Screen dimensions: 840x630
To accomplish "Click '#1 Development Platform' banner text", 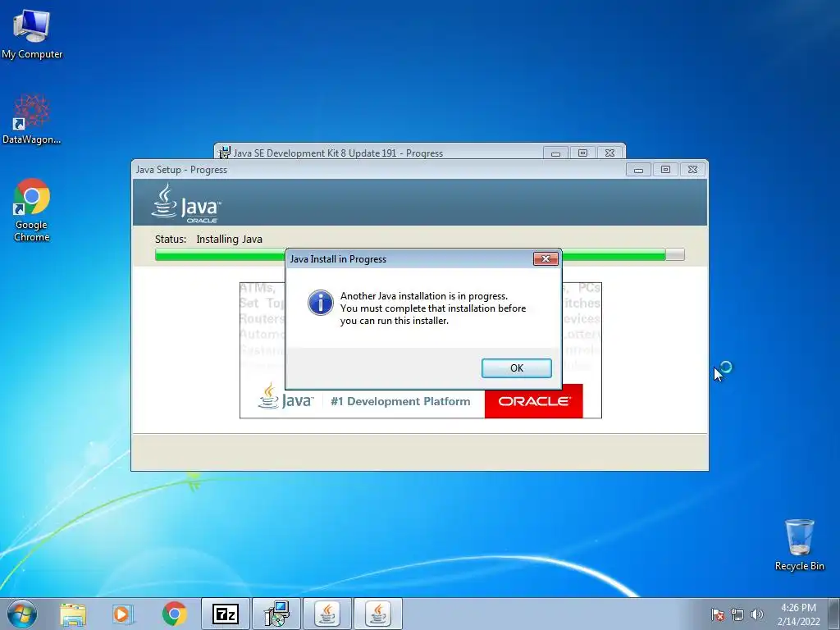I will coord(400,401).
